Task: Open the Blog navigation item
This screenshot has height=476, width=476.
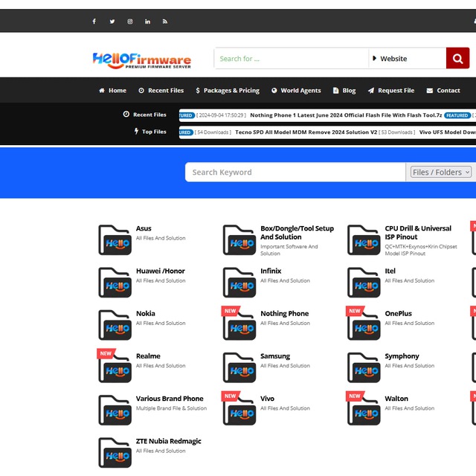Action: coord(344,91)
